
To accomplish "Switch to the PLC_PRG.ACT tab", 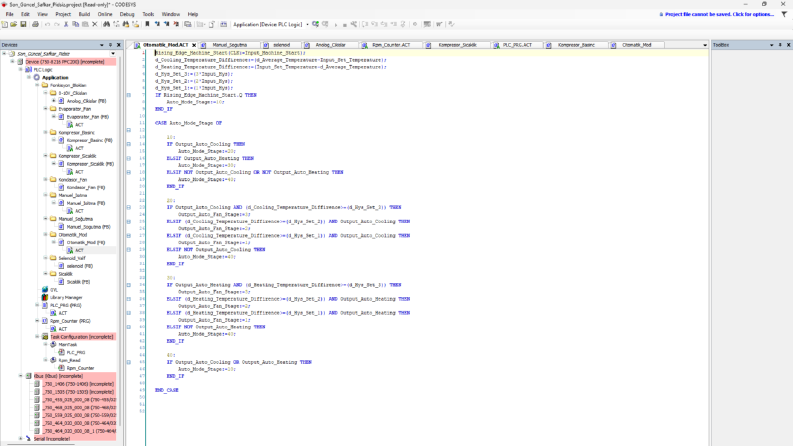I will (517, 45).
